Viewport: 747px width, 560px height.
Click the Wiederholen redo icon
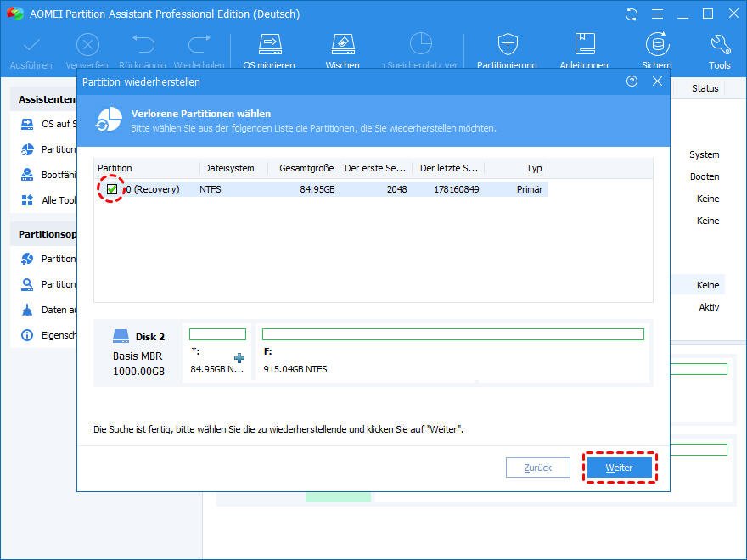(x=199, y=45)
